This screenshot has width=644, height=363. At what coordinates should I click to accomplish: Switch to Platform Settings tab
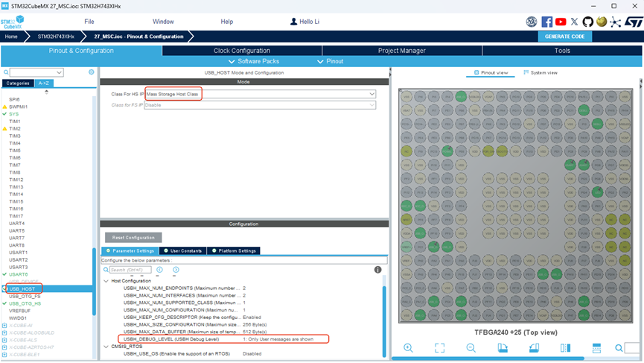(x=234, y=250)
